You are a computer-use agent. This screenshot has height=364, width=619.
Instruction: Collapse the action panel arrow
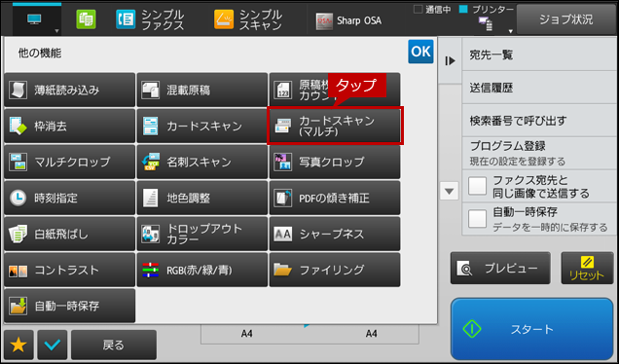pos(450,60)
